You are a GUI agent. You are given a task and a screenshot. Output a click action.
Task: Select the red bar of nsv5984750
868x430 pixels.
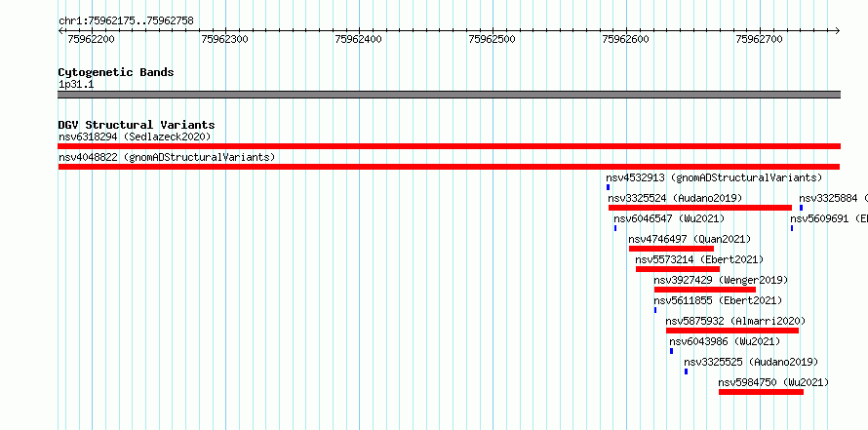coord(761,392)
